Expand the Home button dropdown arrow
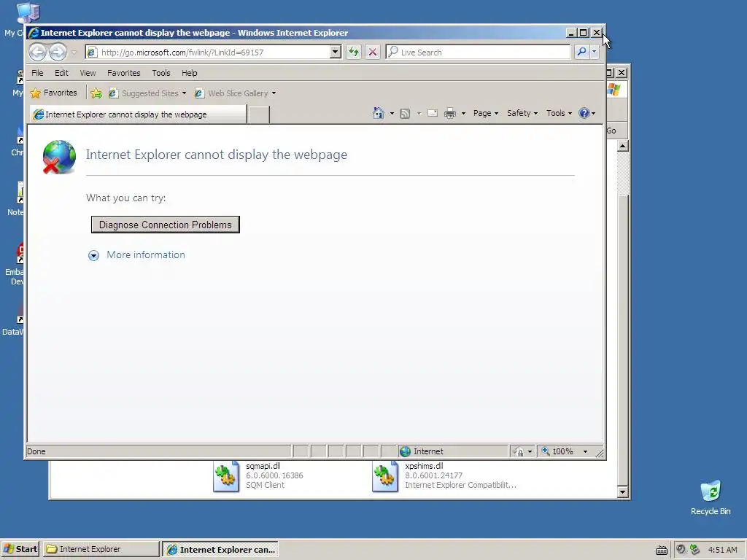The image size is (747, 560). click(392, 113)
